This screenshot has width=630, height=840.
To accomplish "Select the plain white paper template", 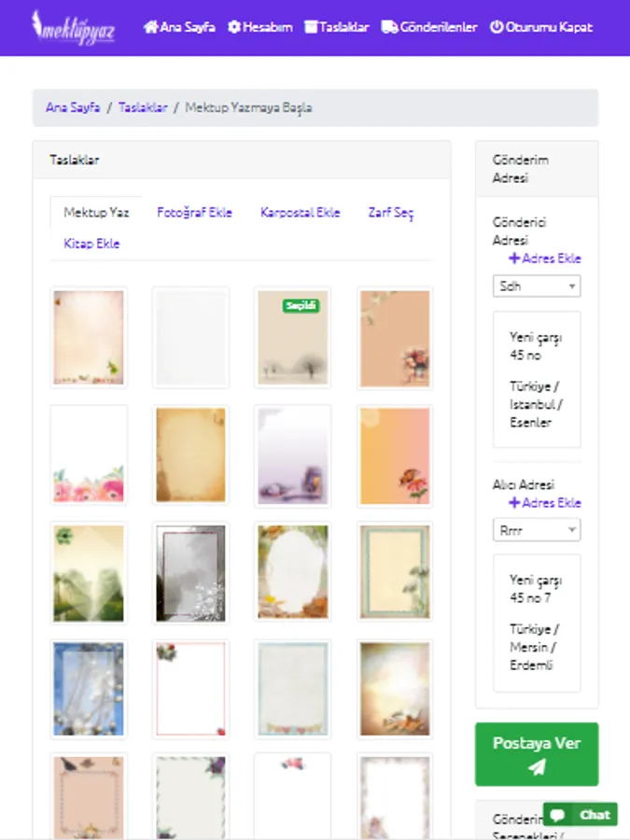I will tap(190, 338).
